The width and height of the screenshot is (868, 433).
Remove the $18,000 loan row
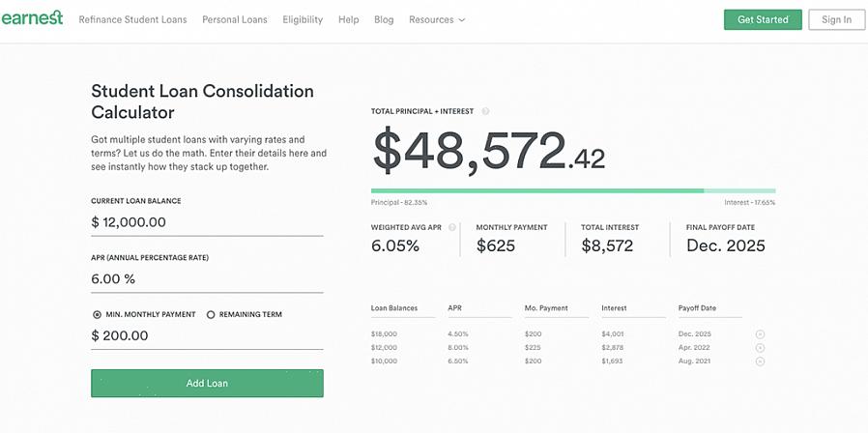(760, 334)
